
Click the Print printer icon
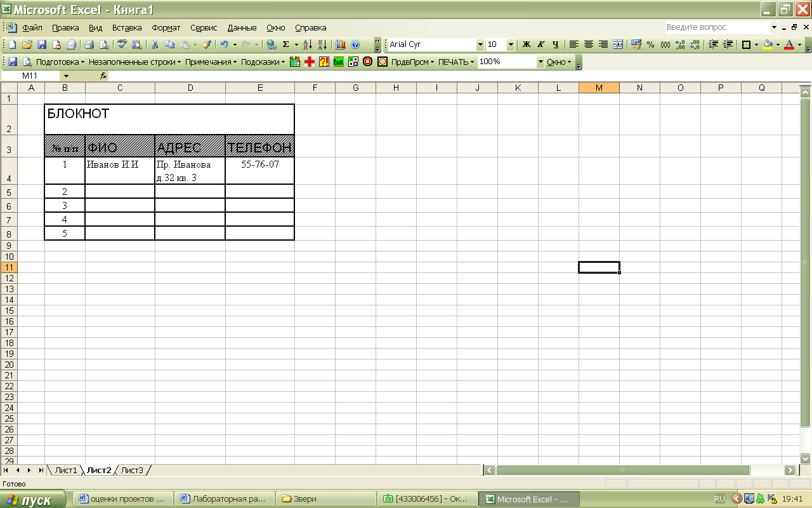click(x=89, y=44)
